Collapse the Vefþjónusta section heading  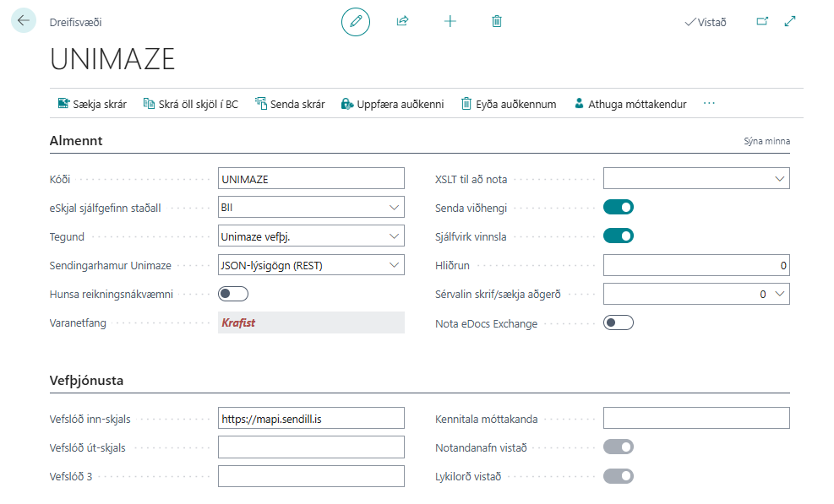(86, 381)
